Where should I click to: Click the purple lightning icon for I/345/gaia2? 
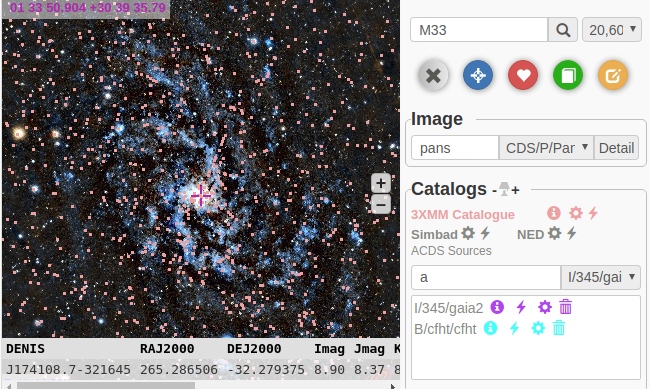tap(521, 307)
